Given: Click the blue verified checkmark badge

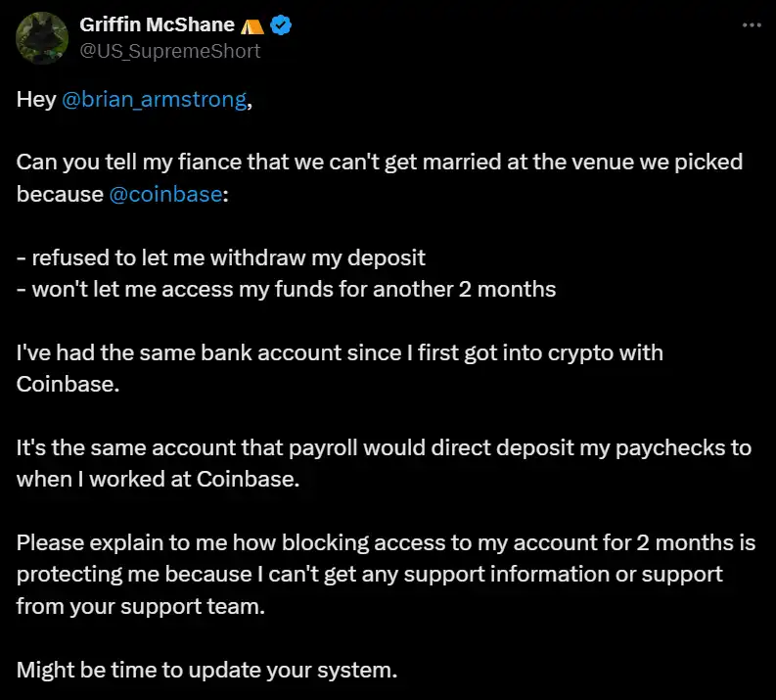Looking at the screenshot, I should point(282,26).
